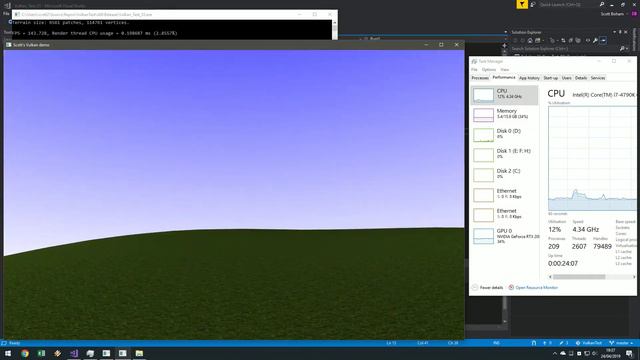Image resolution: width=640 pixels, height=360 pixels.
Task: Open File Explorer from the taskbar
Action: click(x=139, y=353)
